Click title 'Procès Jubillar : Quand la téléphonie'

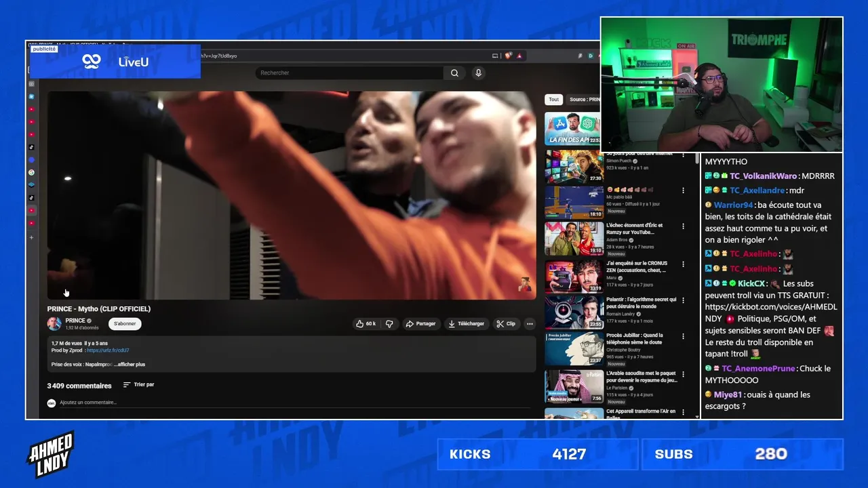[635, 339]
